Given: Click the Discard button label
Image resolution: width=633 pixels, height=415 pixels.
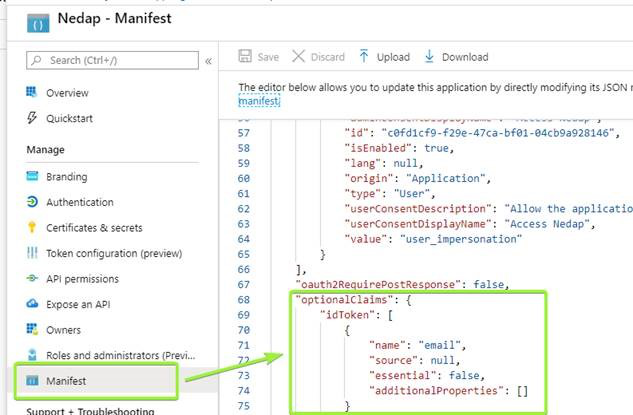Looking at the screenshot, I should (x=327, y=57).
